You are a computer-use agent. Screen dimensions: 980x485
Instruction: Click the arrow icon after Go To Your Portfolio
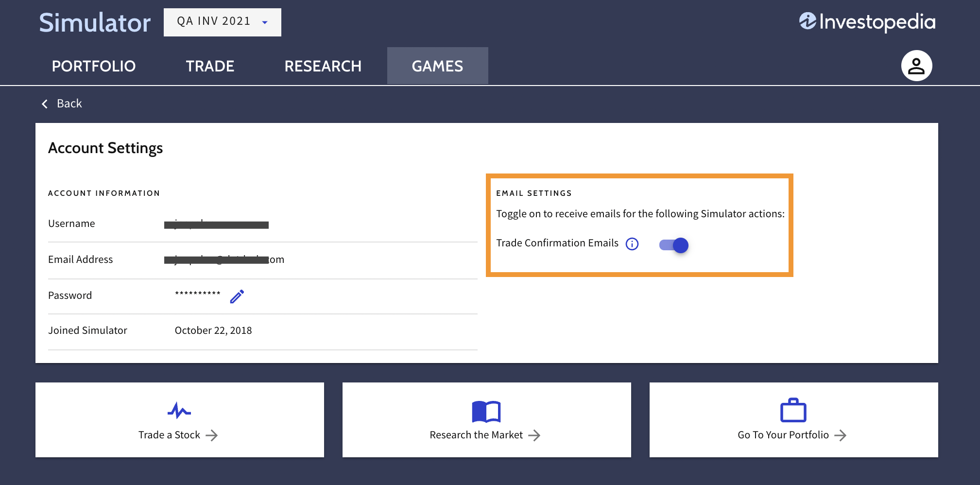(840, 435)
